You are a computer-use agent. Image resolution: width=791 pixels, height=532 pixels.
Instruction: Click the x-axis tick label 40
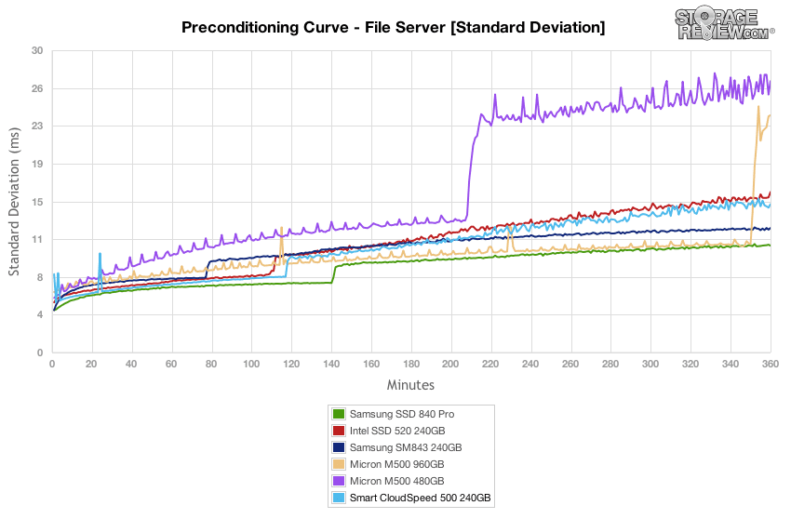[x=131, y=364]
